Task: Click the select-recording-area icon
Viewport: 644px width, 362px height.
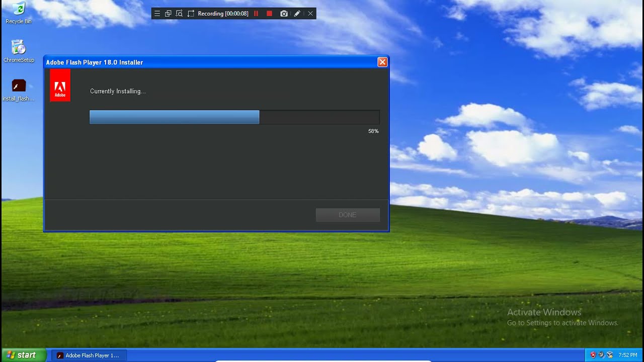Action: (x=191, y=14)
